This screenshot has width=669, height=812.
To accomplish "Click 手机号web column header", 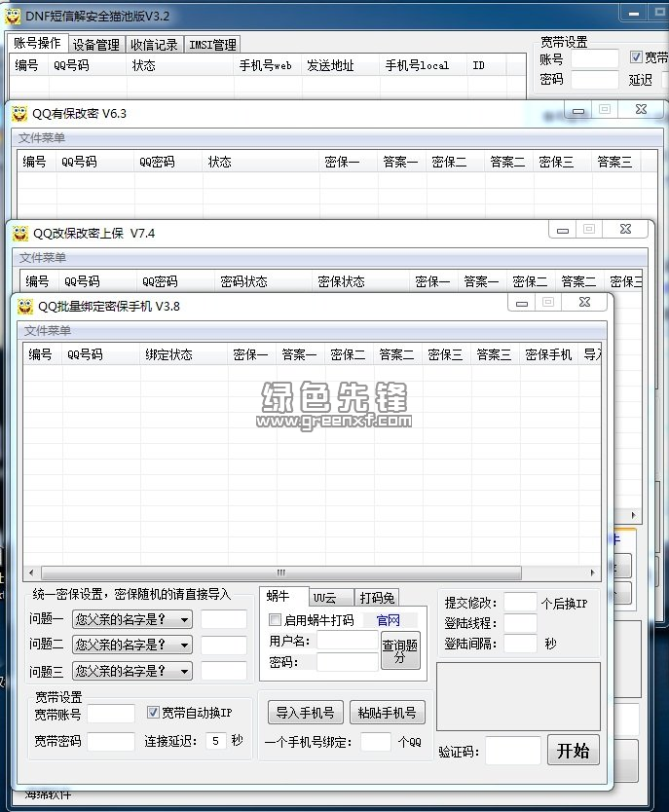I will (x=268, y=66).
